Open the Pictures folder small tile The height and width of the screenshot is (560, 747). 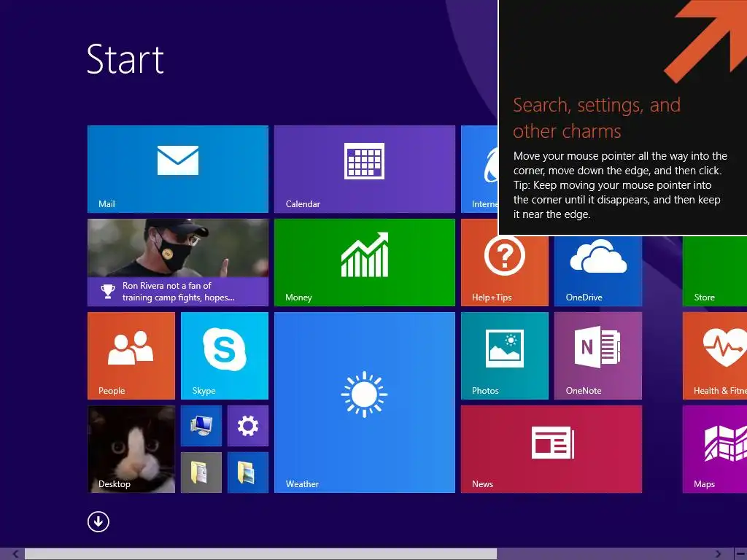tap(248, 472)
